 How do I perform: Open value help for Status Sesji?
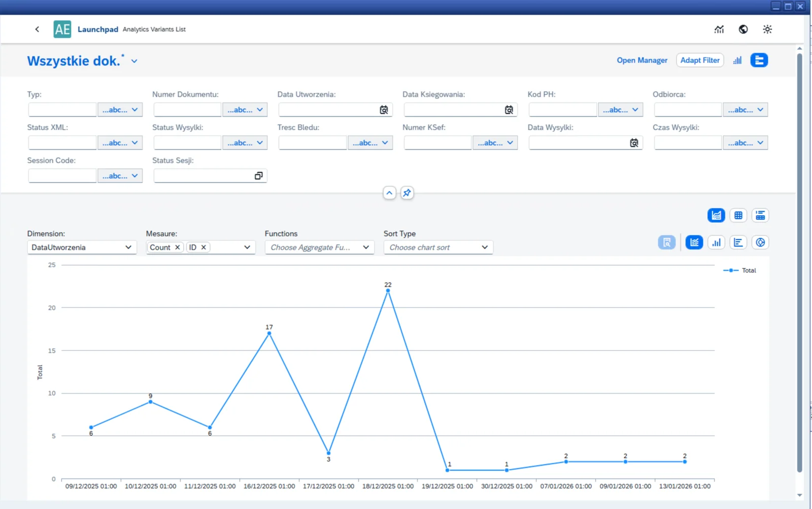tap(258, 176)
